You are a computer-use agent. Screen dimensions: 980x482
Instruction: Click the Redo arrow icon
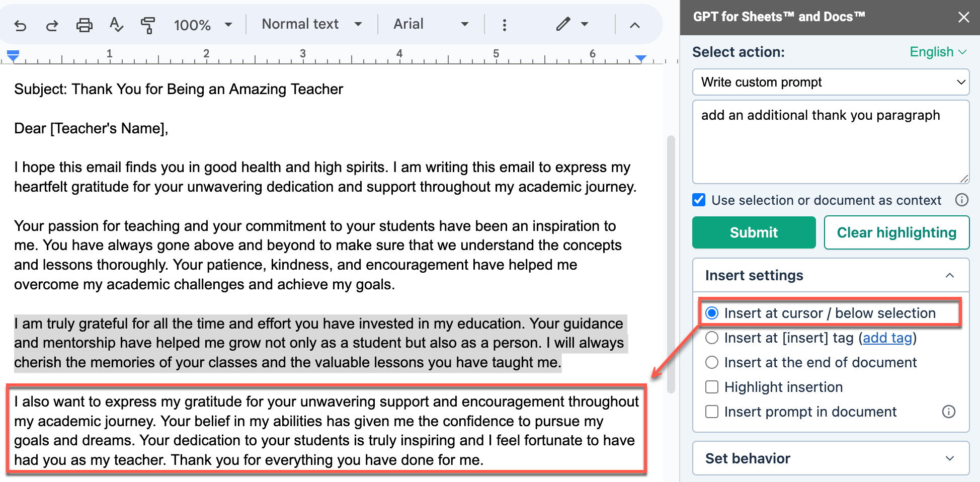coord(52,25)
